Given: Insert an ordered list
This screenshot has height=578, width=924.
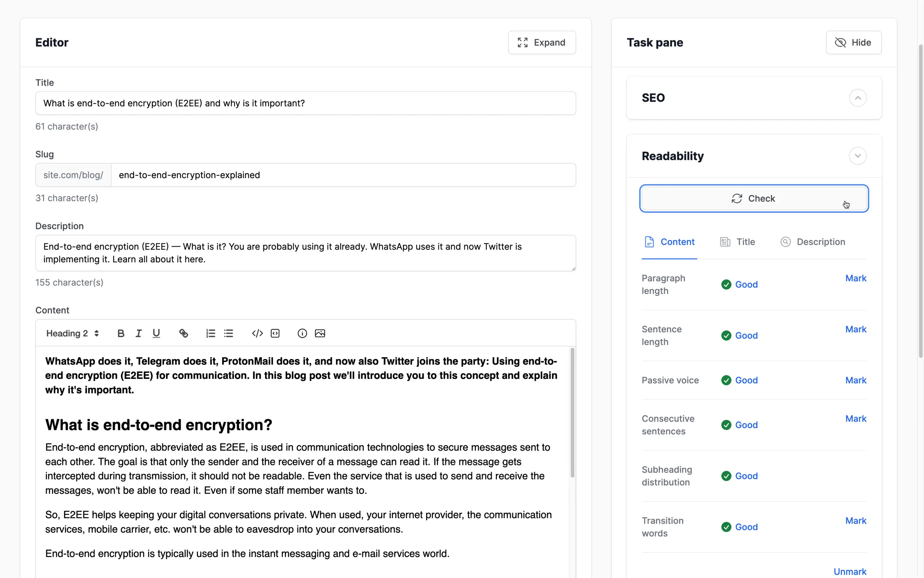Looking at the screenshot, I should pyautogui.click(x=210, y=333).
